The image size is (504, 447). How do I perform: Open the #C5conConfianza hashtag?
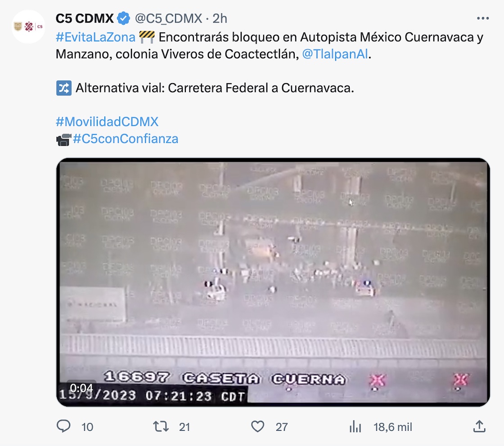tap(126, 139)
